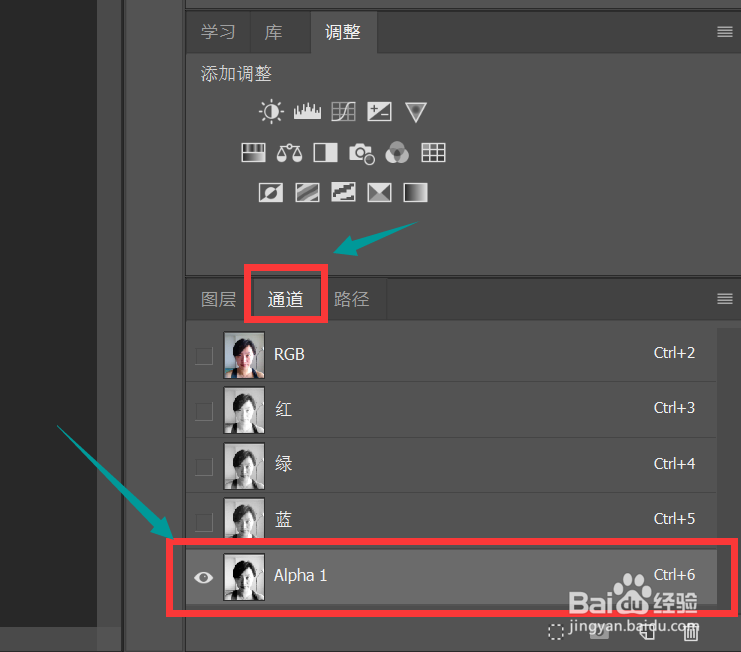Screen dimensions: 741x652
Task: Add an Exposure adjustment
Action: [x=379, y=112]
